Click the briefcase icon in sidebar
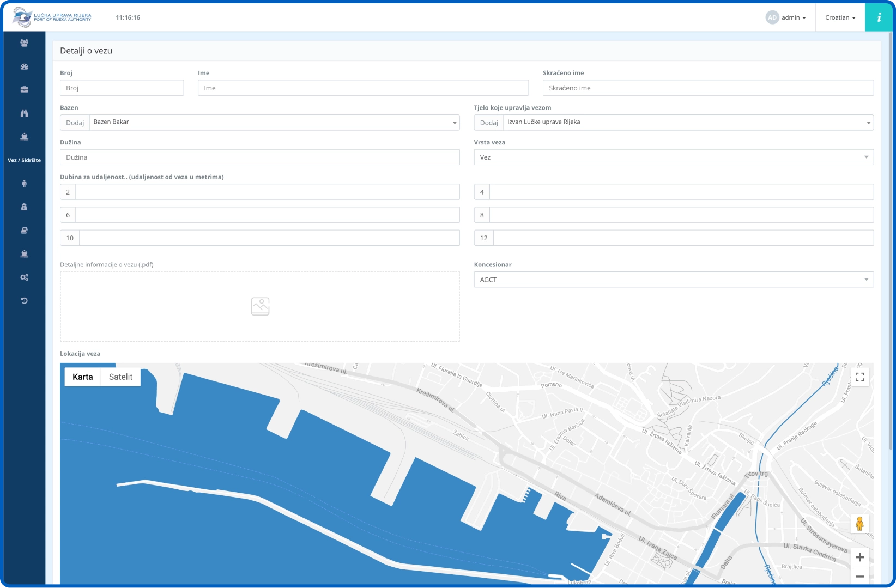The image size is (896, 588). 24,89
